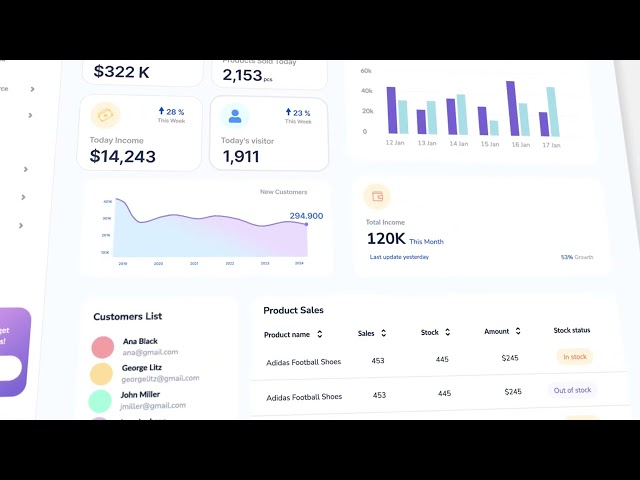Click the 2,153 pcs value
Image resolution: width=640 pixels, height=480 pixels.
(x=247, y=76)
